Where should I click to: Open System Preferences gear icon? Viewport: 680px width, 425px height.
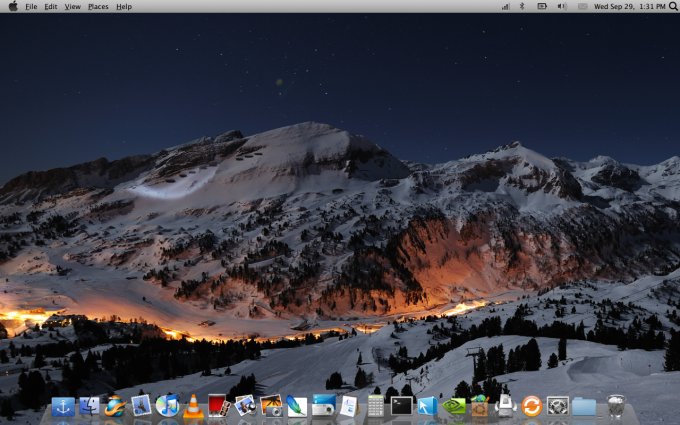[558, 407]
